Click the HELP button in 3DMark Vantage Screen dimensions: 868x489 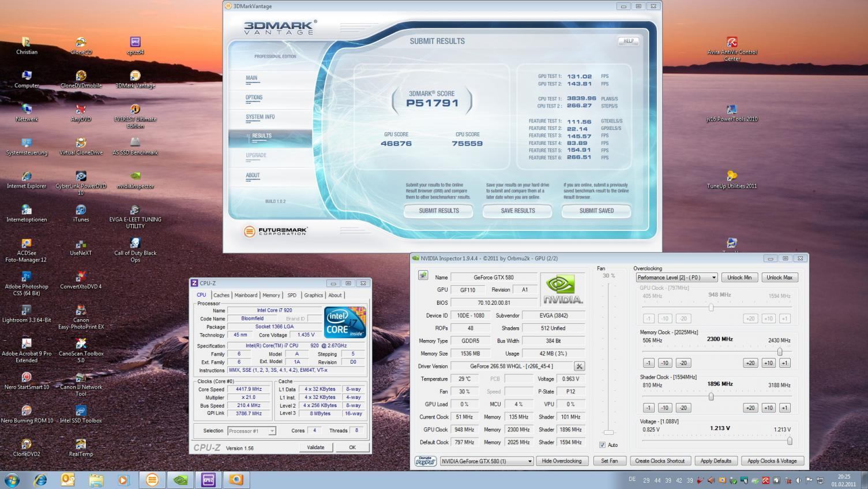629,41
